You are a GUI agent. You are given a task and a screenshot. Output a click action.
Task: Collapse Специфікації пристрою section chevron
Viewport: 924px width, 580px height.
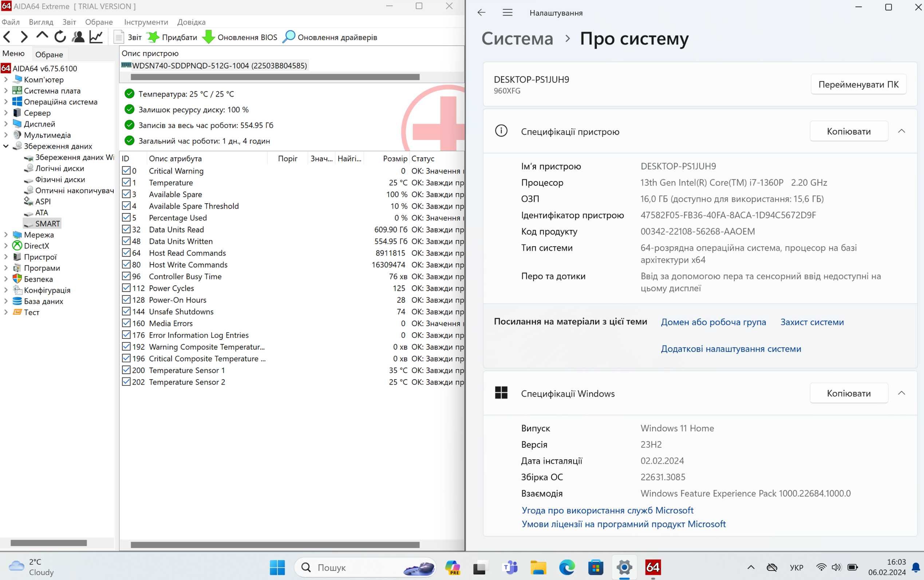(x=901, y=131)
